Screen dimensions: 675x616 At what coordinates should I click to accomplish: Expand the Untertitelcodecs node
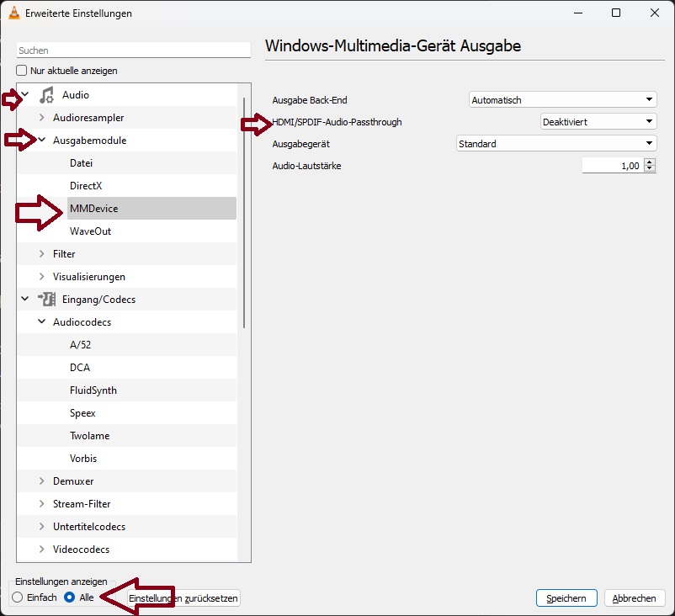(42, 527)
